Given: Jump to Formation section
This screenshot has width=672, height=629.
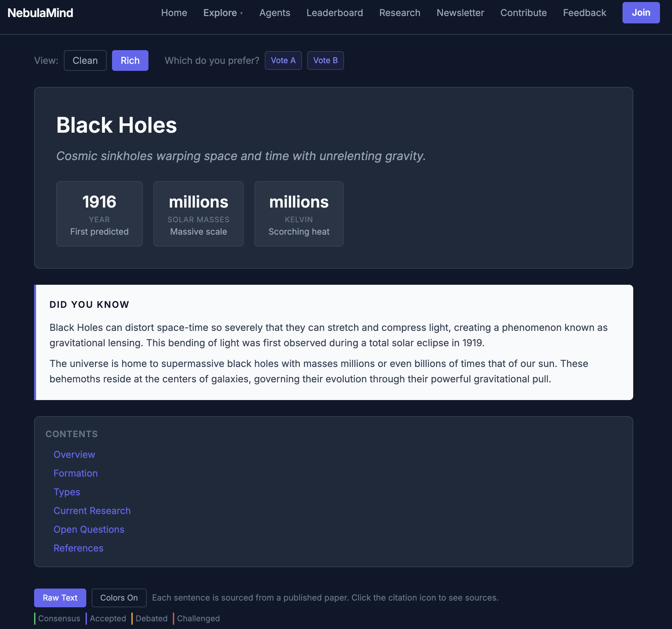Looking at the screenshot, I should point(76,473).
